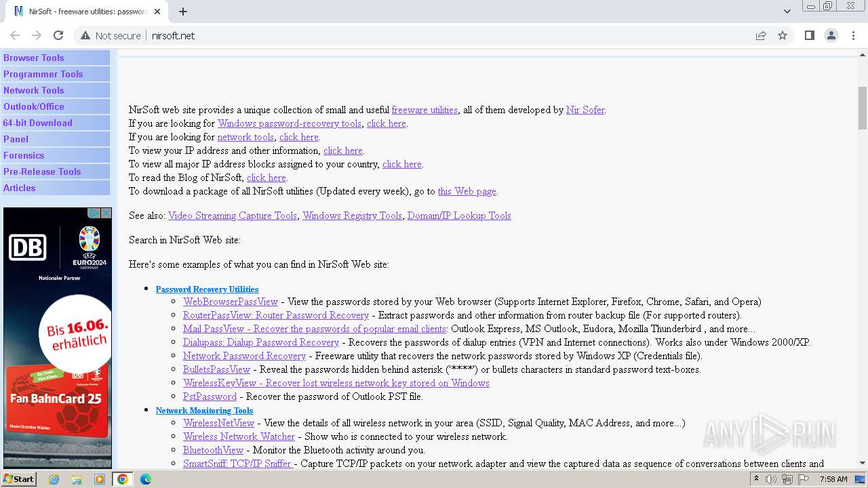Close the DB advertisement

click(106, 213)
